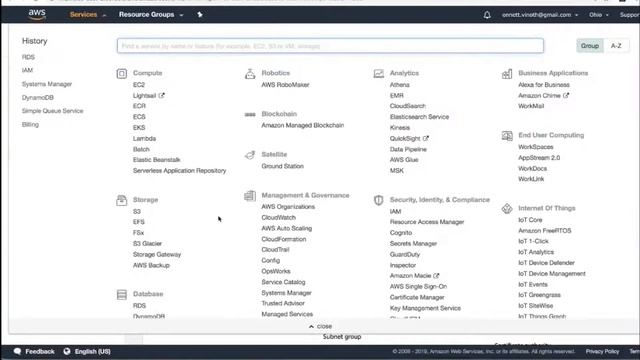Open the notifications bell
640x360 pixels.
[487, 15]
